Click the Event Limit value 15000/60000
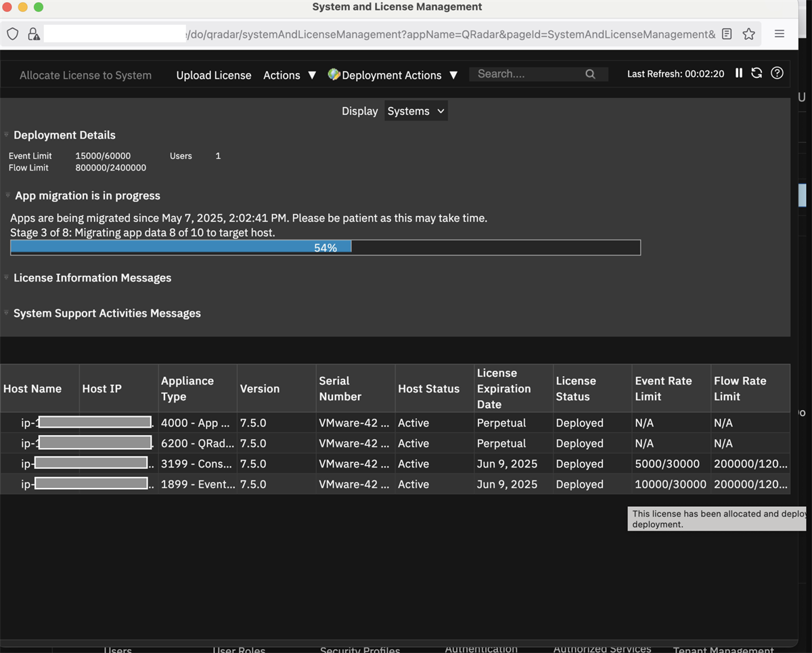The height and width of the screenshot is (653, 812). click(103, 156)
